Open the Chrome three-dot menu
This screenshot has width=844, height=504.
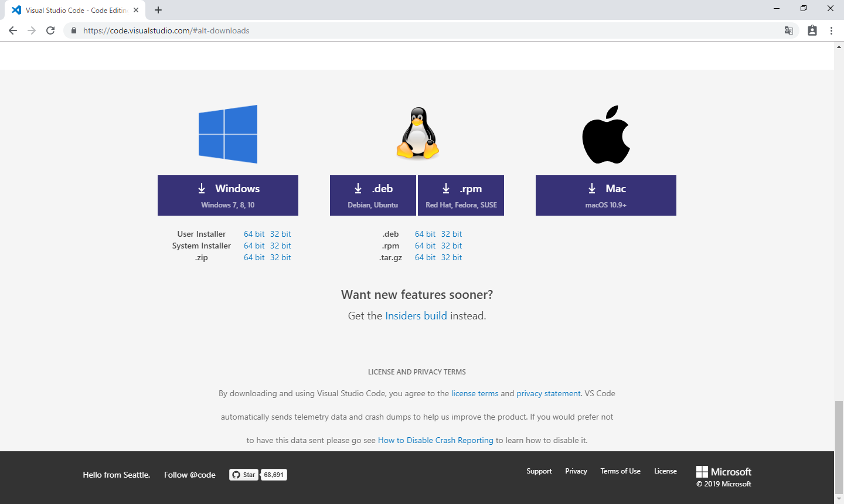pyautogui.click(x=831, y=30)
